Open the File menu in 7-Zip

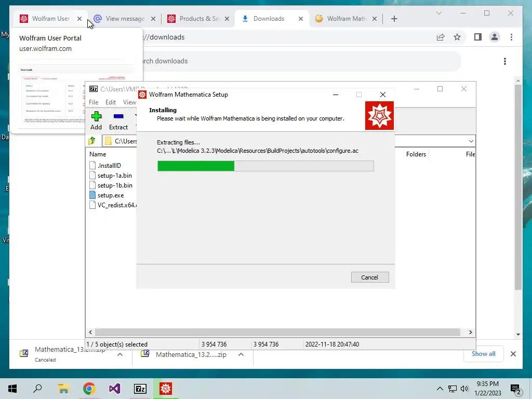click(x=94, y=102)
